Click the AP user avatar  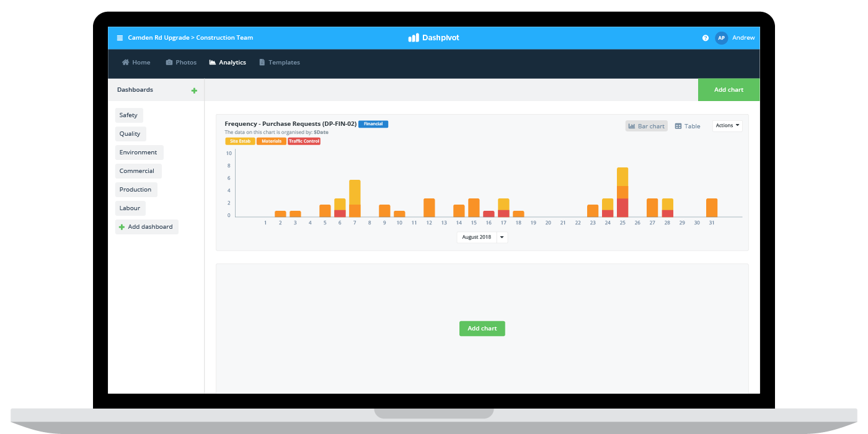(721, 38)
